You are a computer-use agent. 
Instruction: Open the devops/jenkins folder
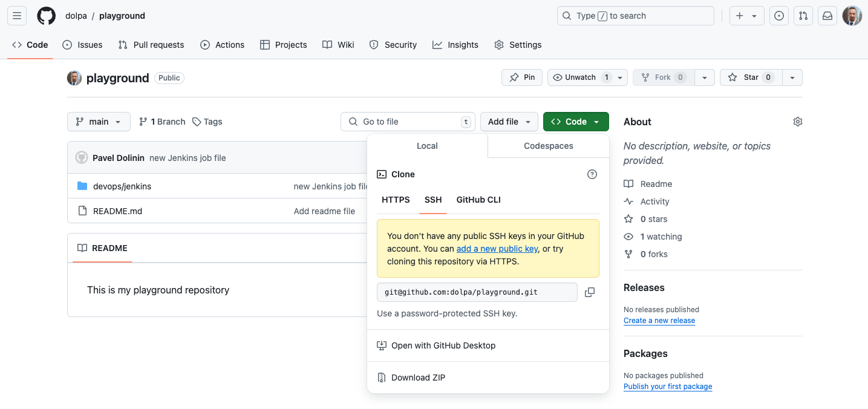[122, 186]
